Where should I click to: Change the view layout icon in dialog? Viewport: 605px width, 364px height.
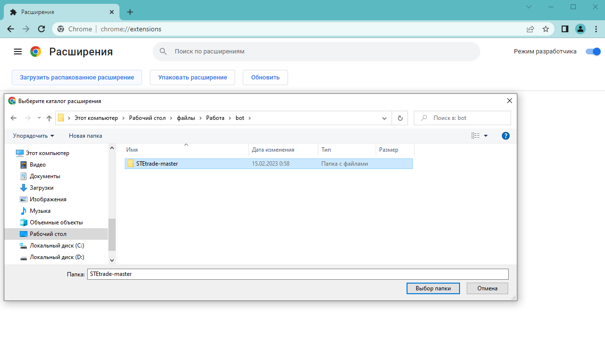[x=475, y=136]
